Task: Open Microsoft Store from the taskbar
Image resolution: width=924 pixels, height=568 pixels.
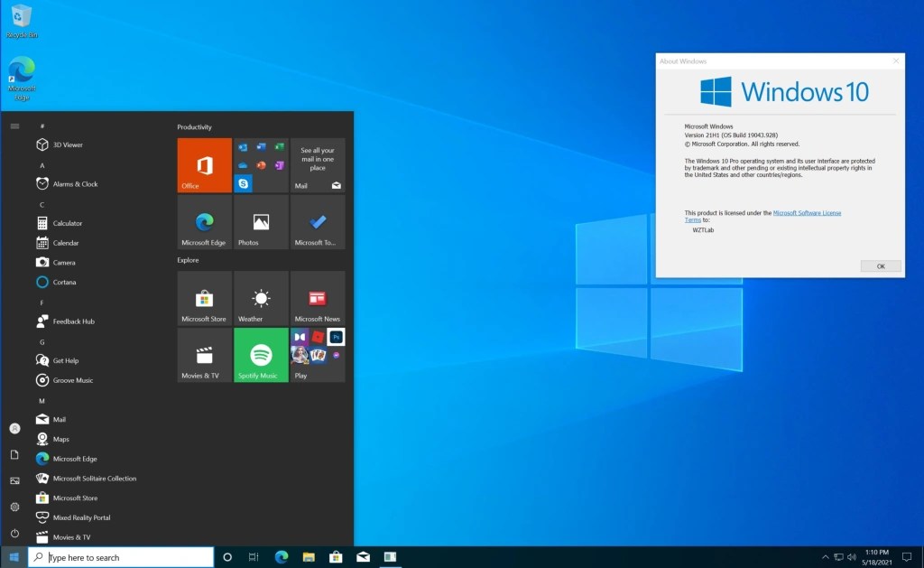Action: coord(336,557)
